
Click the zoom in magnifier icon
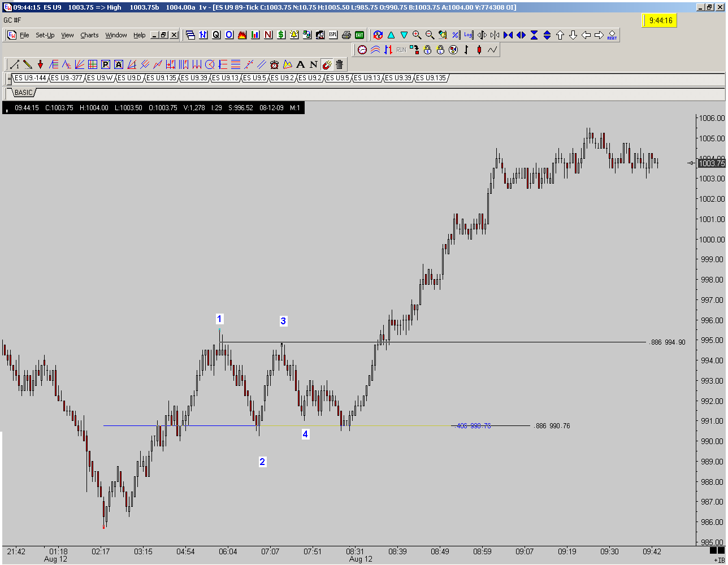(x=417, y=35)
